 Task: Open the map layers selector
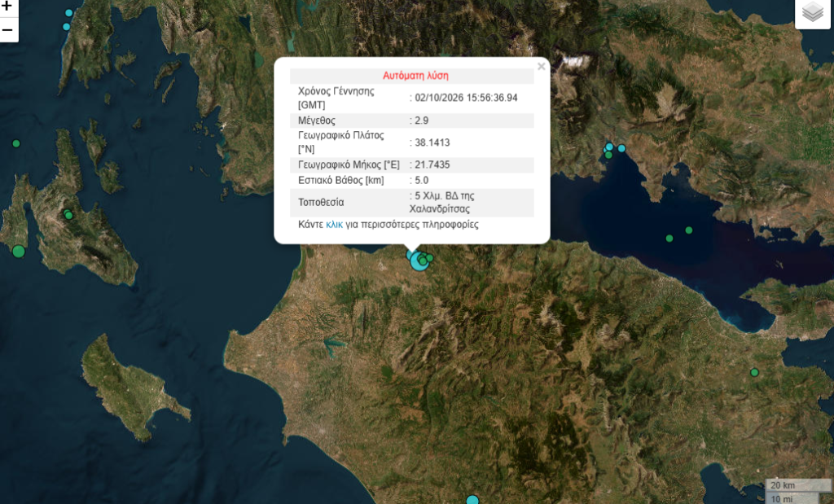pos(813,11)
